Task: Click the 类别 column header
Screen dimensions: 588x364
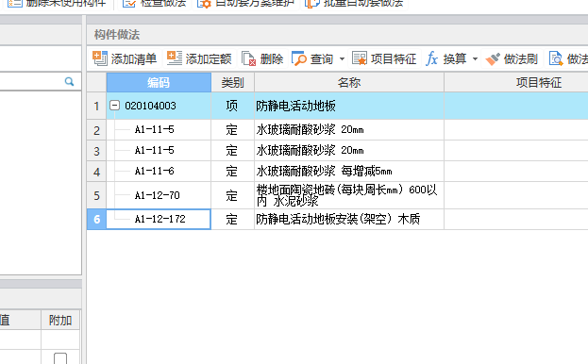Action: click(232, 82)
